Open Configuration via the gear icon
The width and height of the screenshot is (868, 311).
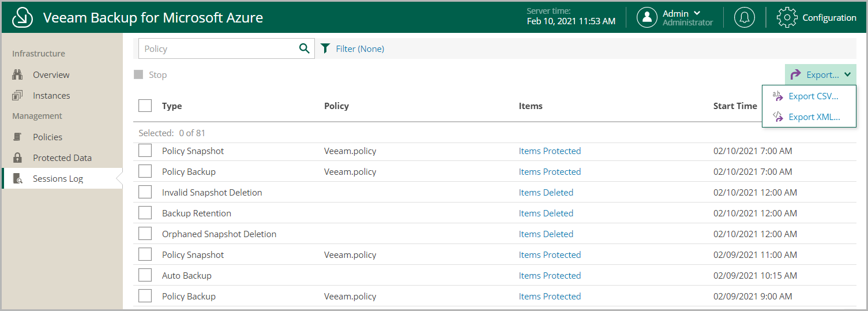(787, 17)
